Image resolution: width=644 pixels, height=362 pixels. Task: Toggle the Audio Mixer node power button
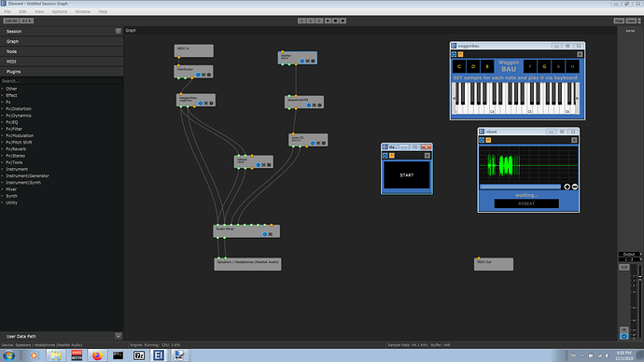265,234
